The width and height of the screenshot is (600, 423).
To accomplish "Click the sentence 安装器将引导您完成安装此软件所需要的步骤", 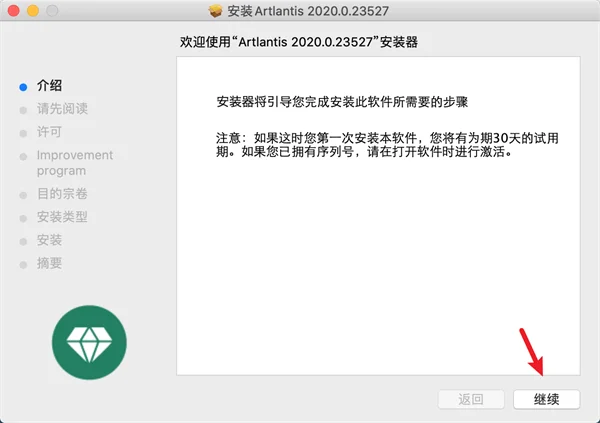I will 342,102.
